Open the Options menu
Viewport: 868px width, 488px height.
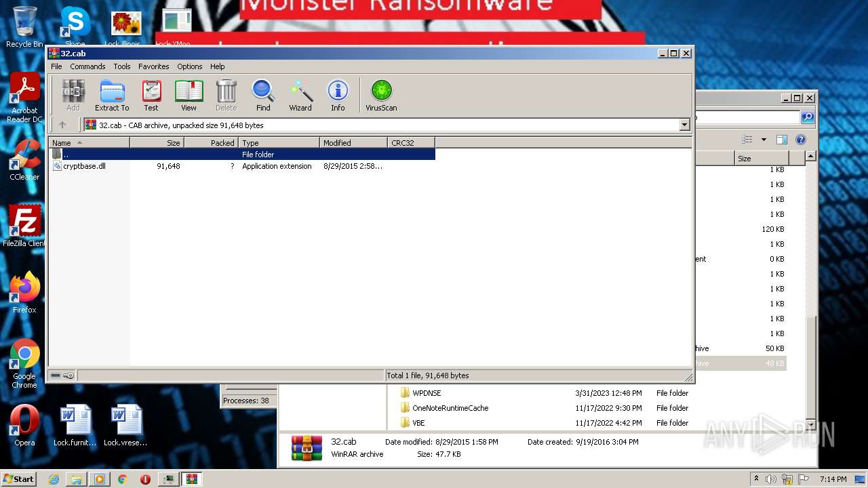190,66
